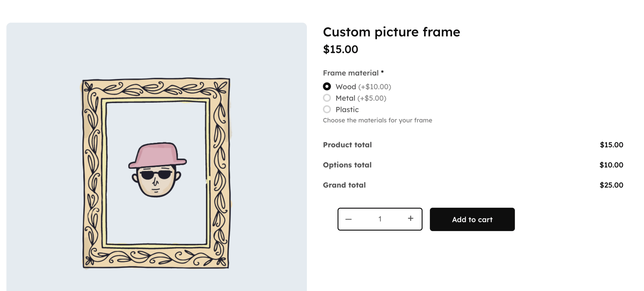Click the Product total $15.00 amount
The width and height of the screenshot is (644, 291).
(x=611, y=145)
